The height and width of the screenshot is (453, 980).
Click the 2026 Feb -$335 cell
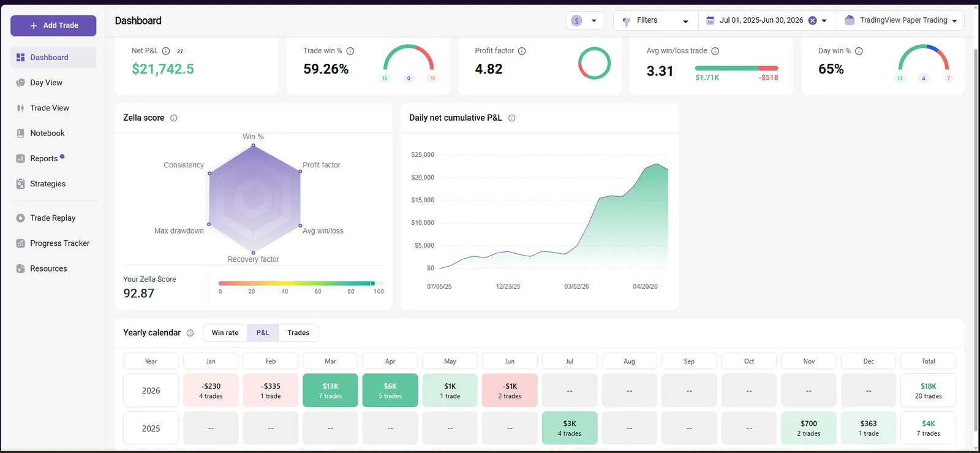point(271,390)
